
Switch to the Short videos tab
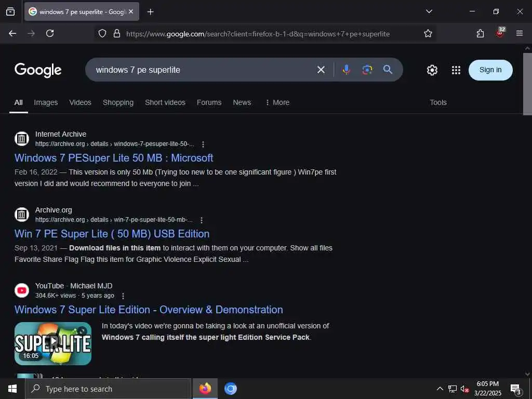pos(165,102)
